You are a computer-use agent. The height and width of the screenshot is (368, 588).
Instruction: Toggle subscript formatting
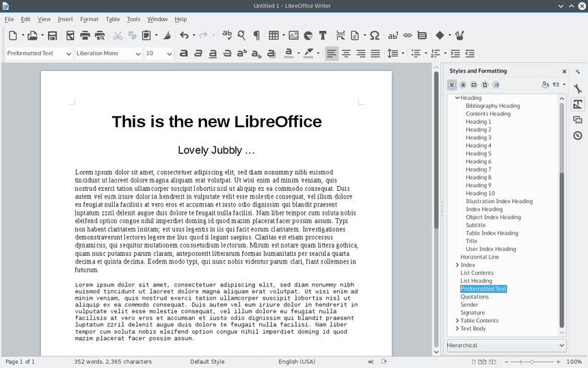tap(256, 54)
